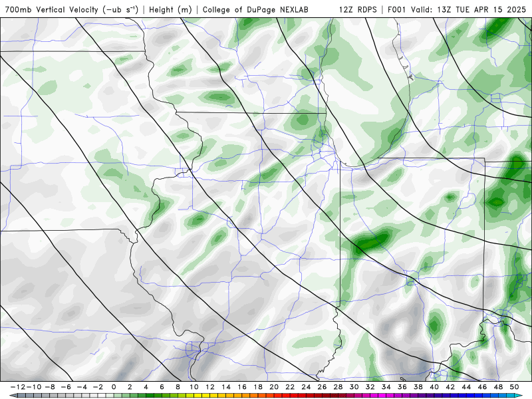Viewport: 532px width, 399px height.
Task: Click the '-4' color scale label
Action: pos(81,387)
